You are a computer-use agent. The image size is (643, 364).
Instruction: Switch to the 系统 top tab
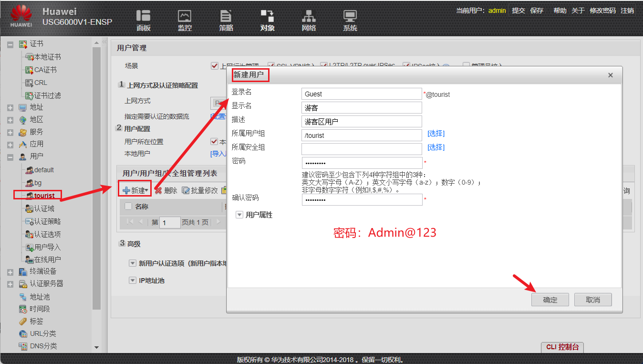350,21
